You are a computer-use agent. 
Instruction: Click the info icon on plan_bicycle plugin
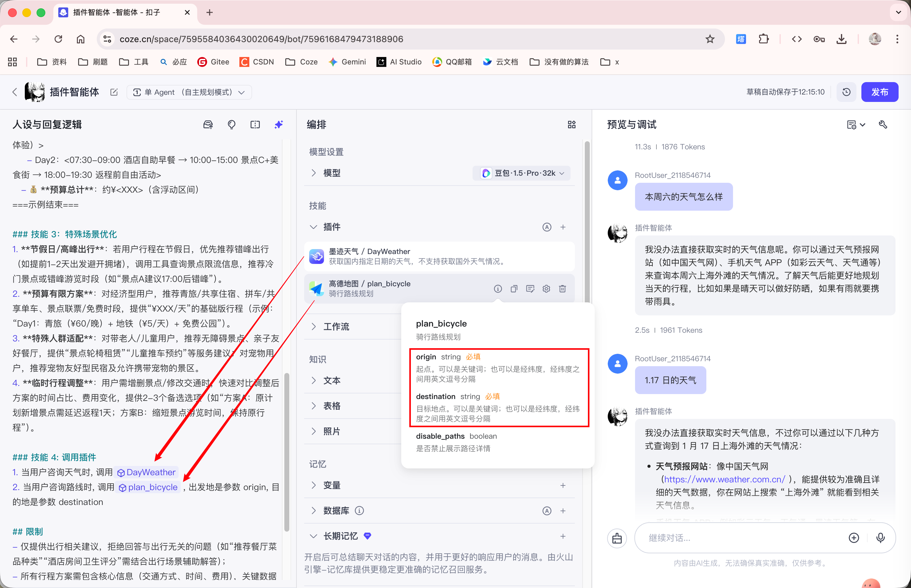[498, 289]
